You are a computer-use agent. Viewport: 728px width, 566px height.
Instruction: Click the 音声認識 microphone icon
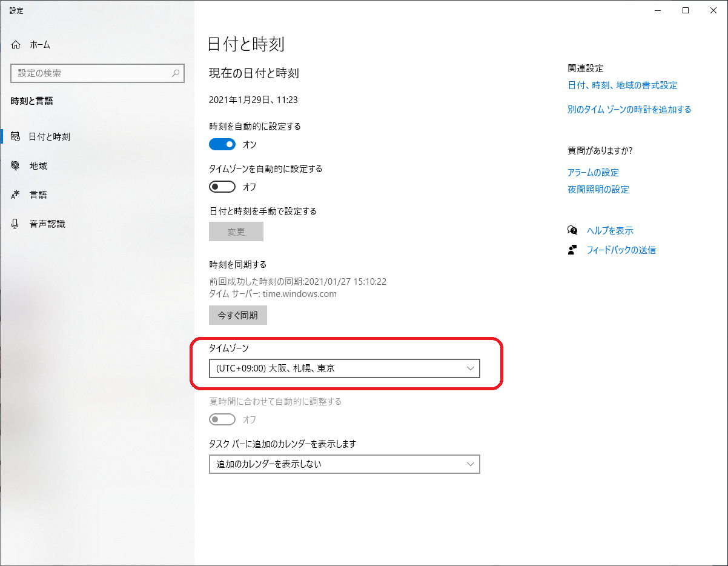point(16,224)
